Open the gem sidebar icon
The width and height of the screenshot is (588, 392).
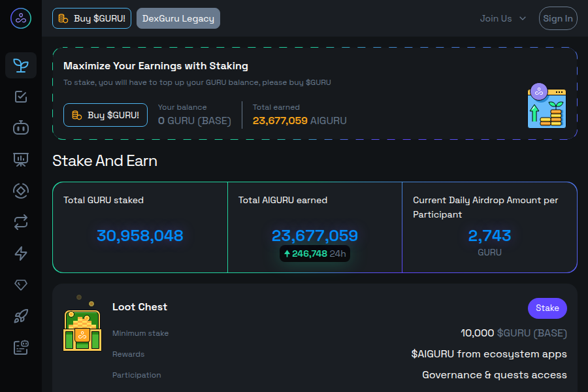coord(21,285)
